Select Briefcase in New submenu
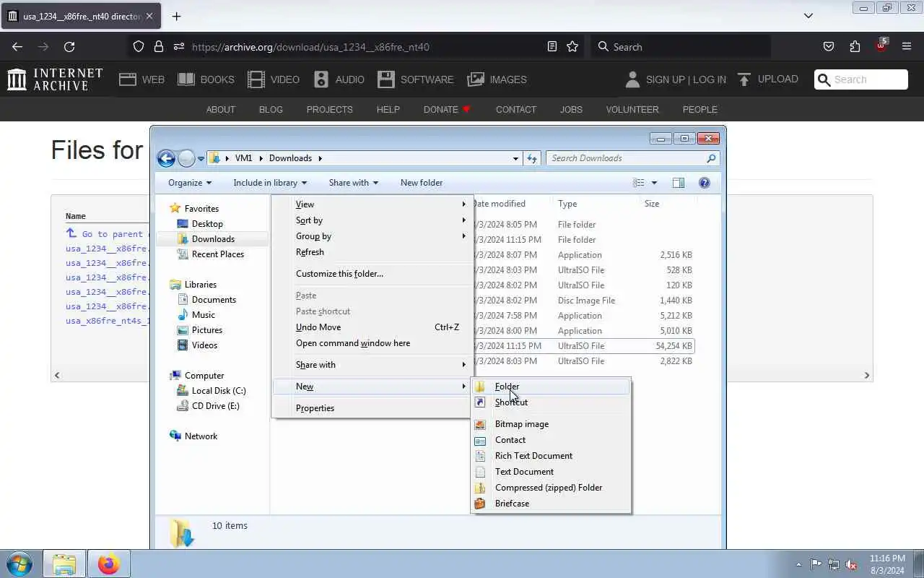924x578 pixels. point(551,504)
